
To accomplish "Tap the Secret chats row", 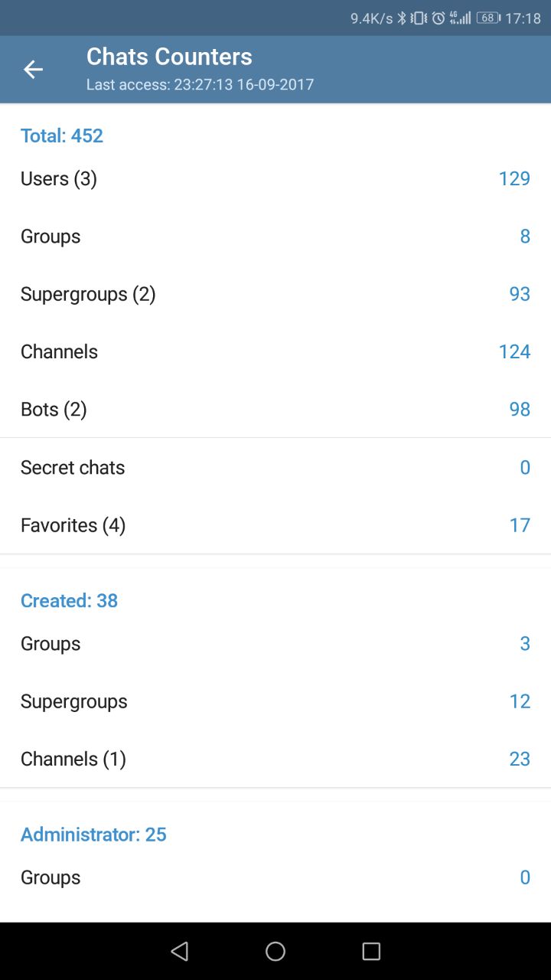I will [275, 467].
